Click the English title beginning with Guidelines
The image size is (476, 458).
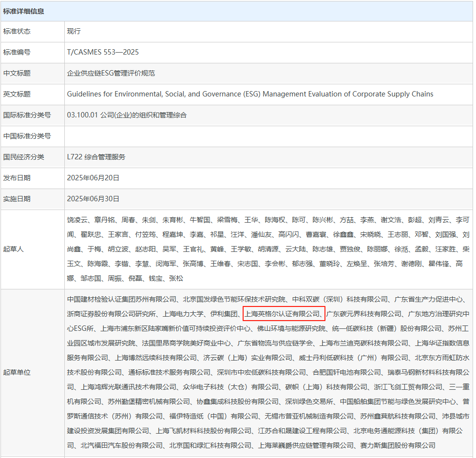[x=250, y=94]
